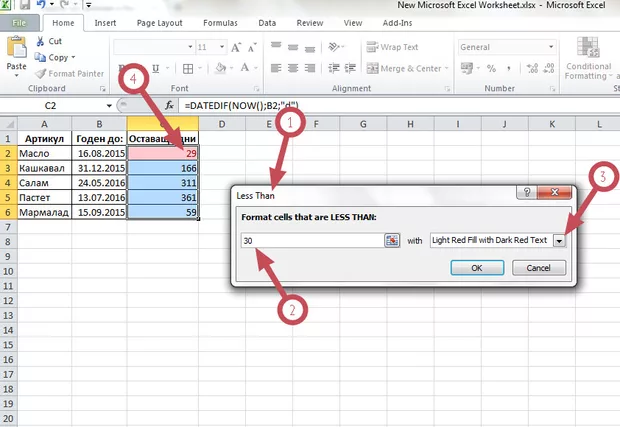Viewport: 620px width, 427px height.
Task: Click the Paste clipboard icon
Action: [16, 47]
